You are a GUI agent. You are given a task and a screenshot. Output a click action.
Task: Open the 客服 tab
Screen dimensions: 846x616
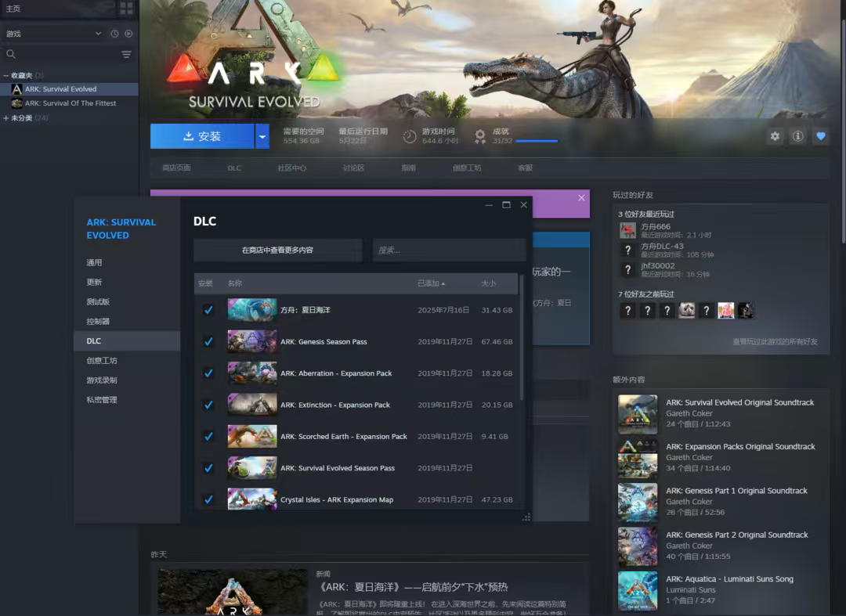(525, 168)
